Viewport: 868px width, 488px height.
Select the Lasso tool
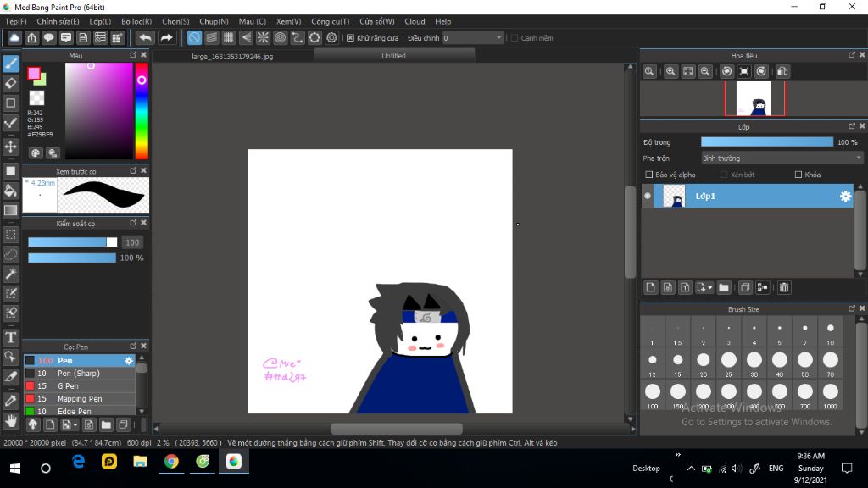click(11, 254)
